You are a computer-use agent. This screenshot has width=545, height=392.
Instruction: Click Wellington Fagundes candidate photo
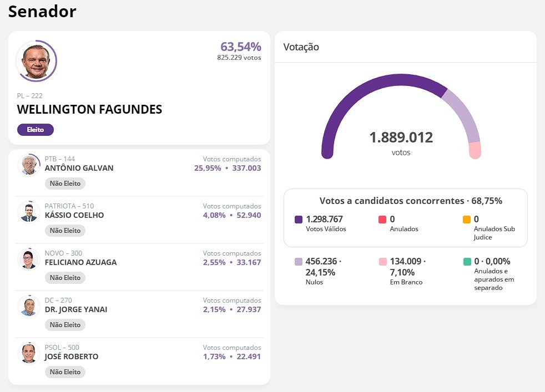(36, 61)
